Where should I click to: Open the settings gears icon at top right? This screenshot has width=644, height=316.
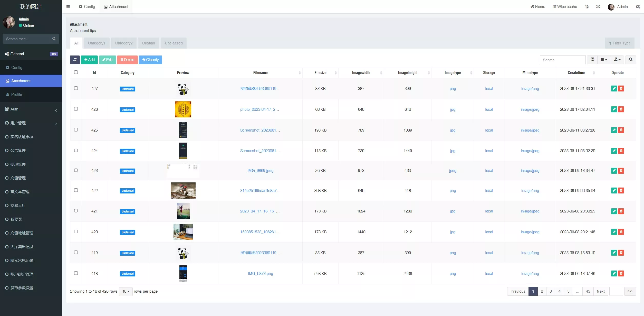[x=638, y=7]
